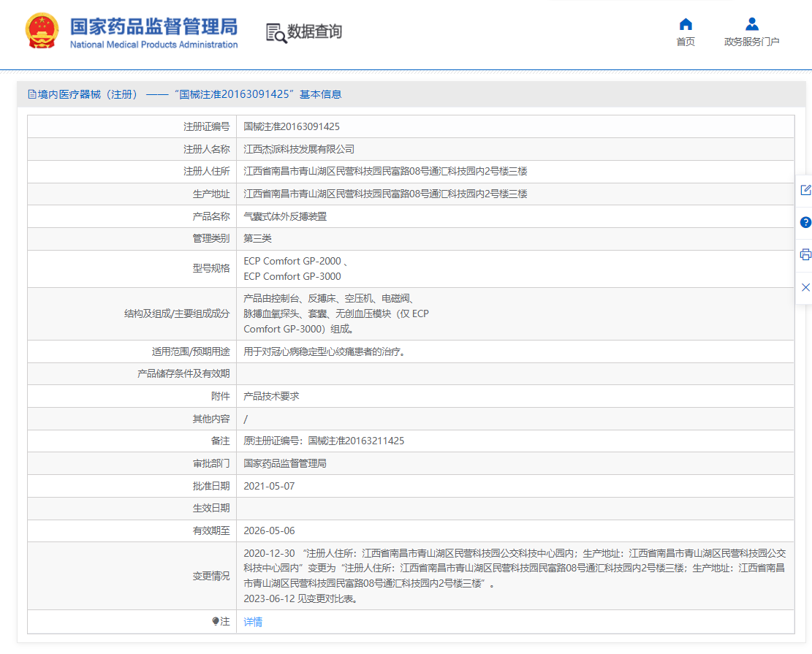The width and height of the screenshot is (812, 654).
Task: Click National Medical Products Administration English subtitle
Action: tap(153, 45)
